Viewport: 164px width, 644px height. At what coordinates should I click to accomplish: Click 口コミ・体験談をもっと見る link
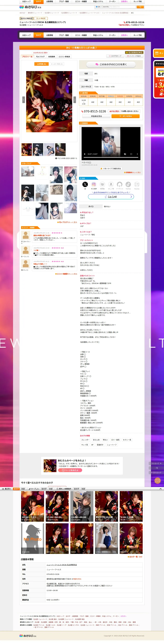[x=66, y=274]
